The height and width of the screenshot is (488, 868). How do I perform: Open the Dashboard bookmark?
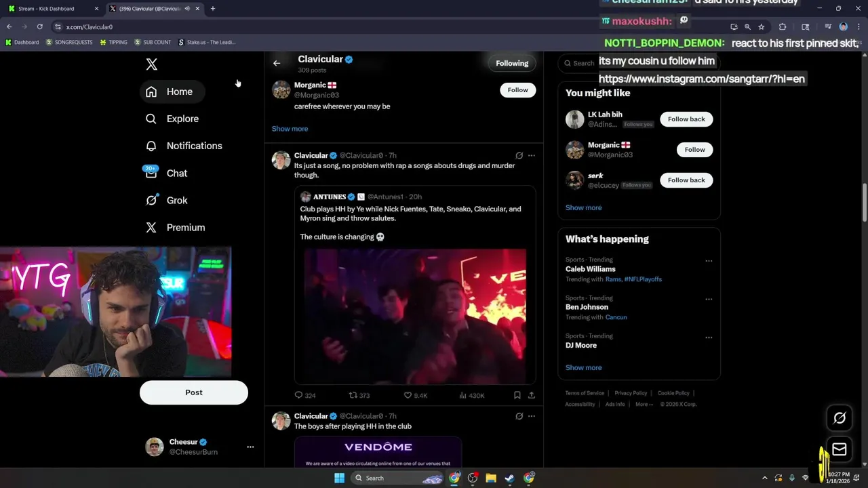[x=22, y=42]
